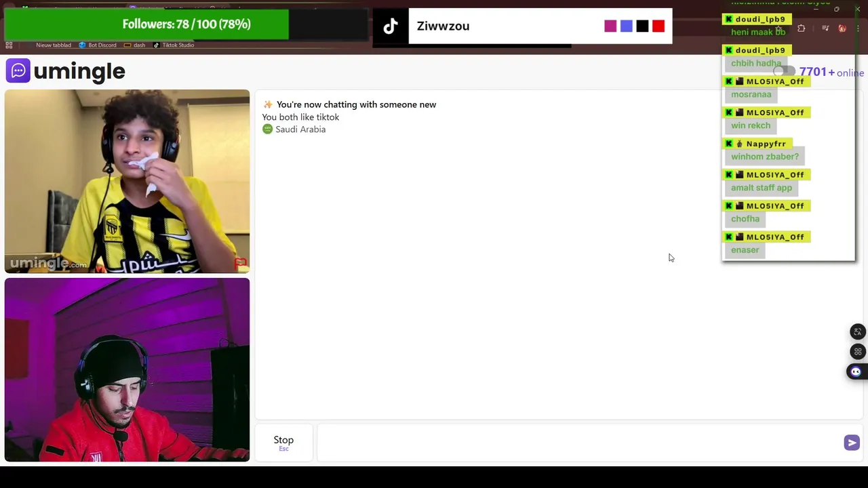This screenshot has width=868, height=488.
Task: Click the "mosranaa" chat message
Action: (751, 94)
